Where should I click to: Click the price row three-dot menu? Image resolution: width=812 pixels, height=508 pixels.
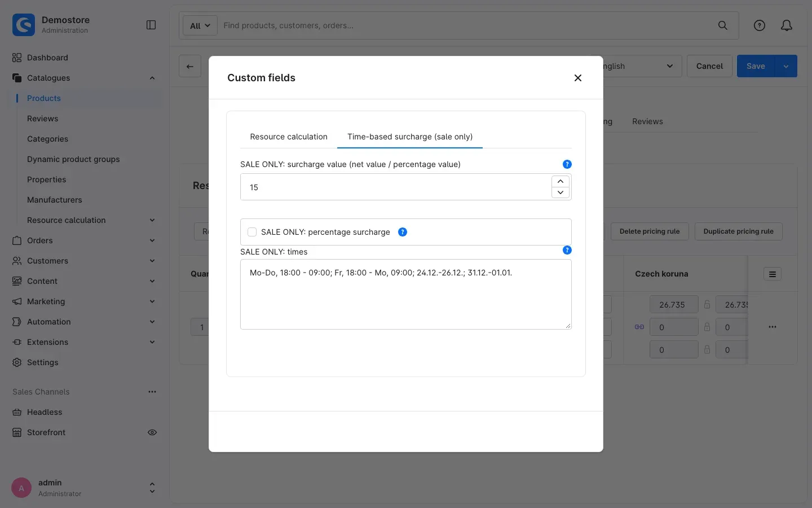coord(773,327)
